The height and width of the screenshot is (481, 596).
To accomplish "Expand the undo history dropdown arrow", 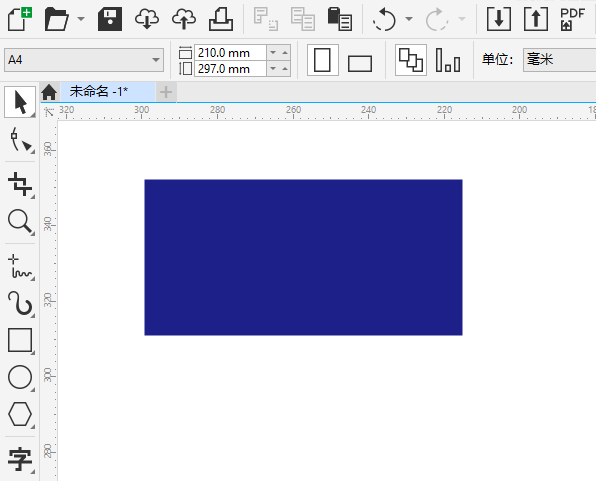I will 409,19.
